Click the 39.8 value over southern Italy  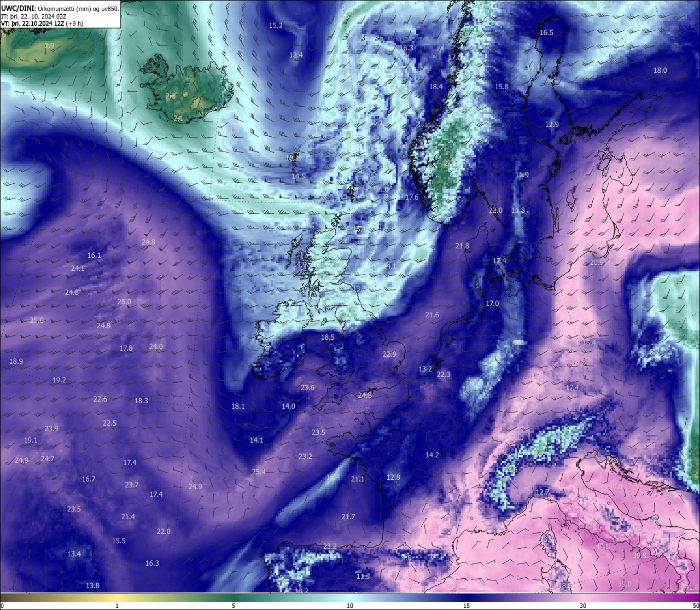coord(639,556)
